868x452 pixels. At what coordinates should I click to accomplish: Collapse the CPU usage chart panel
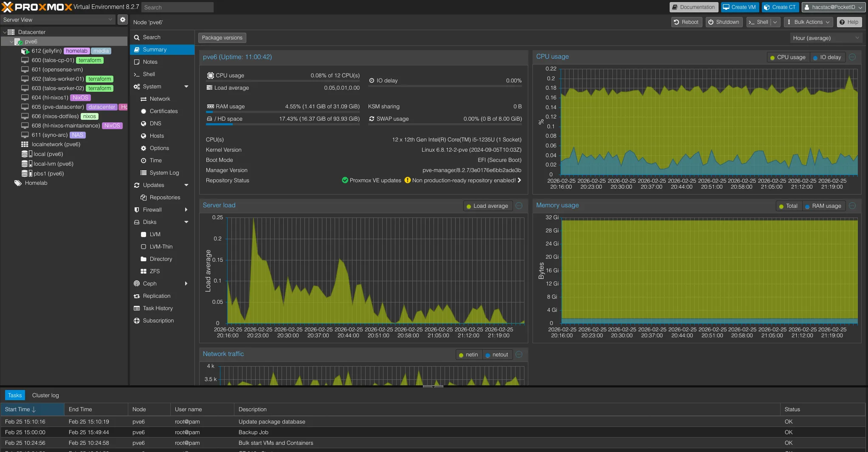tap(852, 57)
